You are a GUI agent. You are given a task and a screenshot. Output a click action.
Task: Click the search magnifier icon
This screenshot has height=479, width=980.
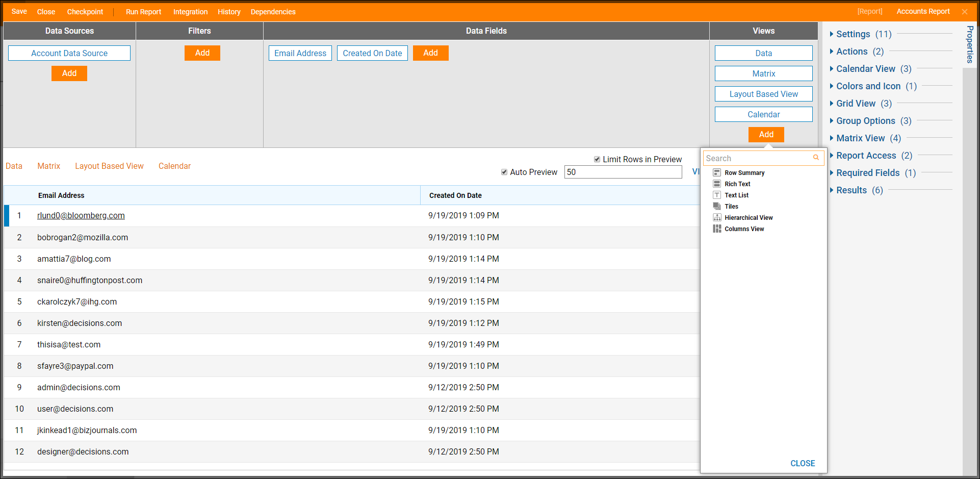click(816, 158)
